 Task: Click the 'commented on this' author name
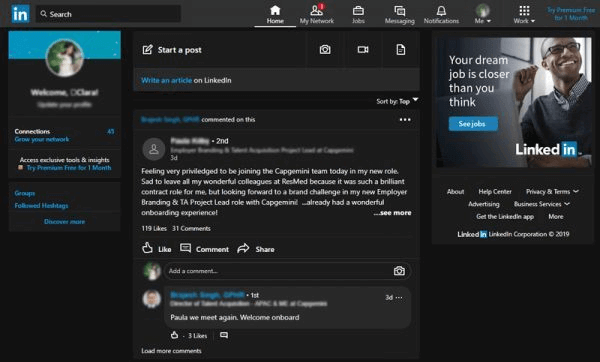click(x=170, y=120)
